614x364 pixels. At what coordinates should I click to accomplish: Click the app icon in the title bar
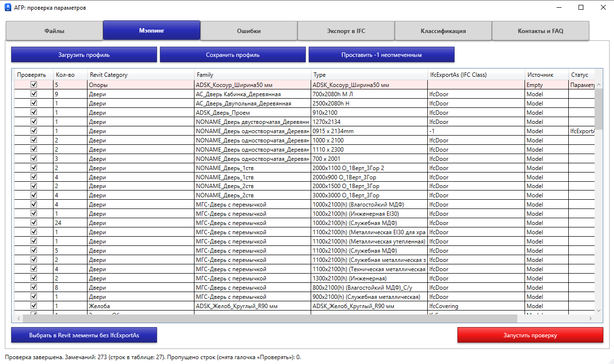click(x=8, y=7)
